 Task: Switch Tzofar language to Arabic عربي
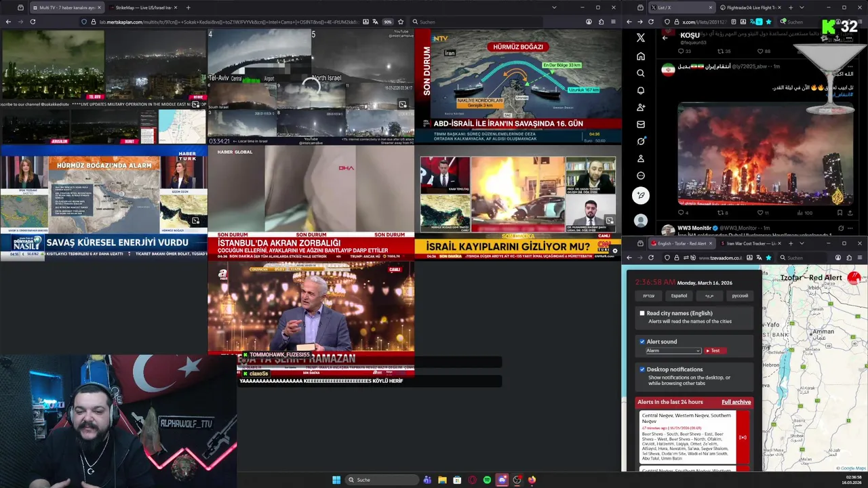[709, 296]
